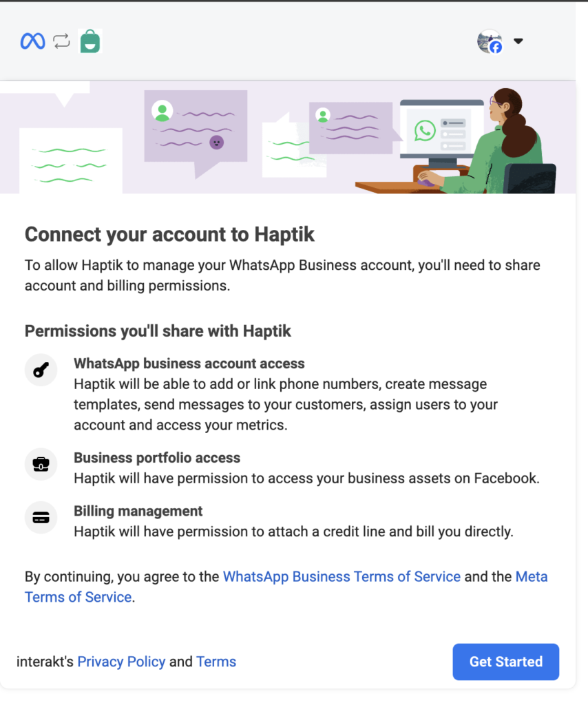Click the credit card Billing management icon
The height and width of the screenshot is (705, 588).
41,518
